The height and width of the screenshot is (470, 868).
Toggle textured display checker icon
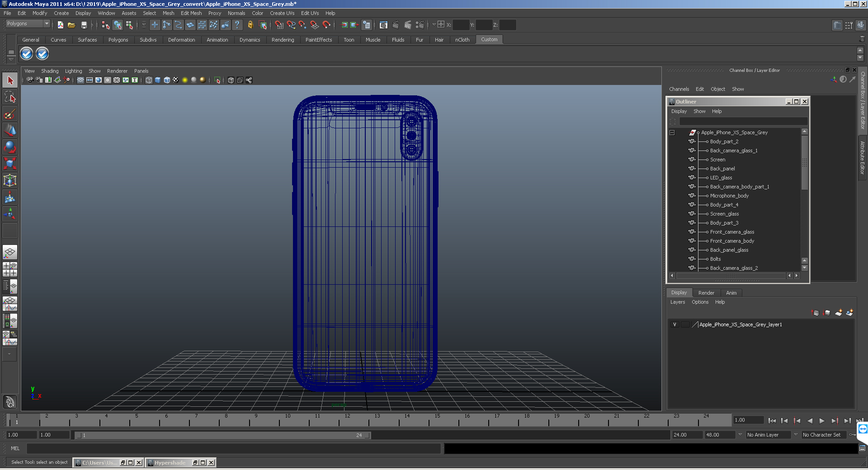[x=176, y=80]
